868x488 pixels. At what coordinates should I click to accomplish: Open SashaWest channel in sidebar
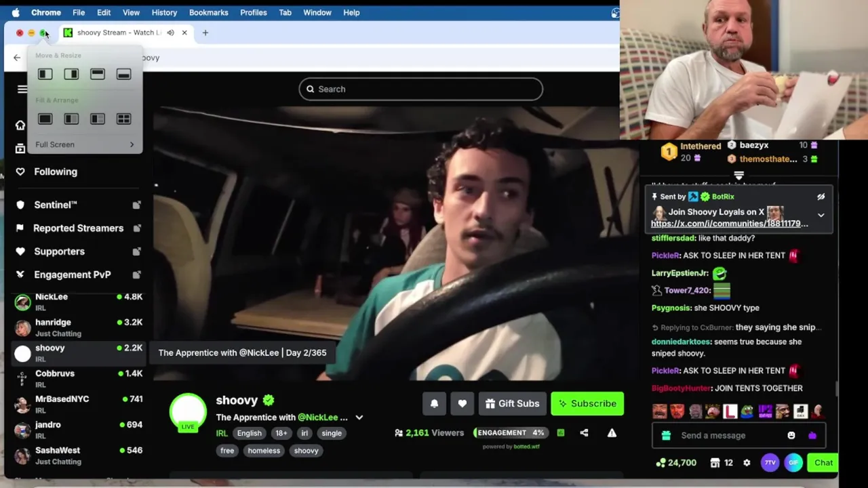pos(78,455)
